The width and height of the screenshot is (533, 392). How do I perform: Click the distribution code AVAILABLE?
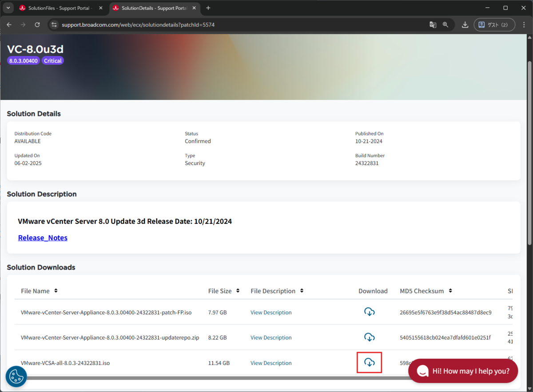pos(28,141)
